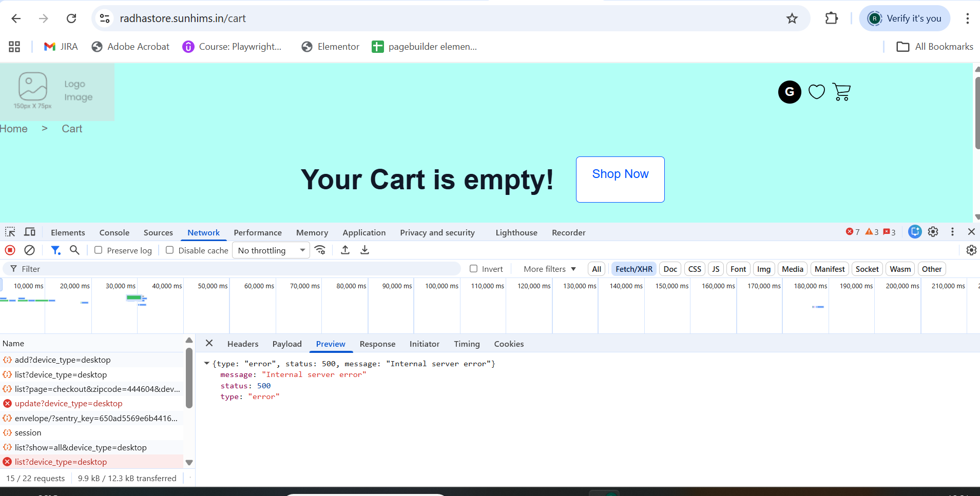This screenshot has width=980, height=496.
Task: Click the 3 warnings counter
Action: (872, 232)
